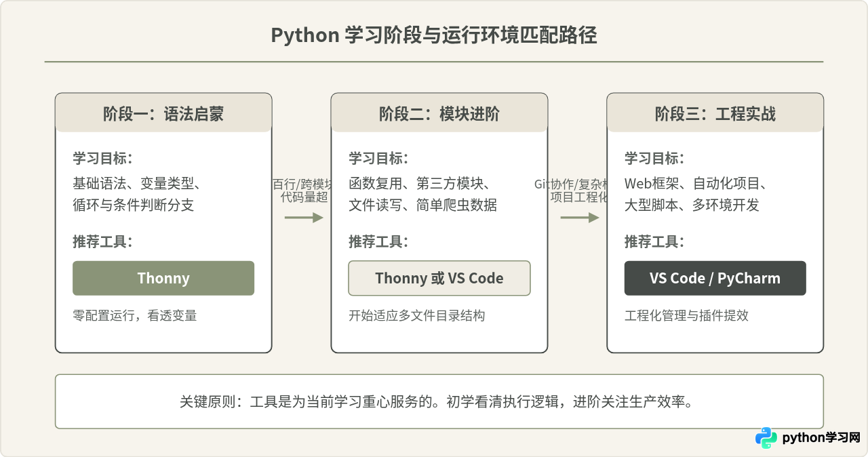Click '工程化管理与插件提效' caption

(686, 315)
